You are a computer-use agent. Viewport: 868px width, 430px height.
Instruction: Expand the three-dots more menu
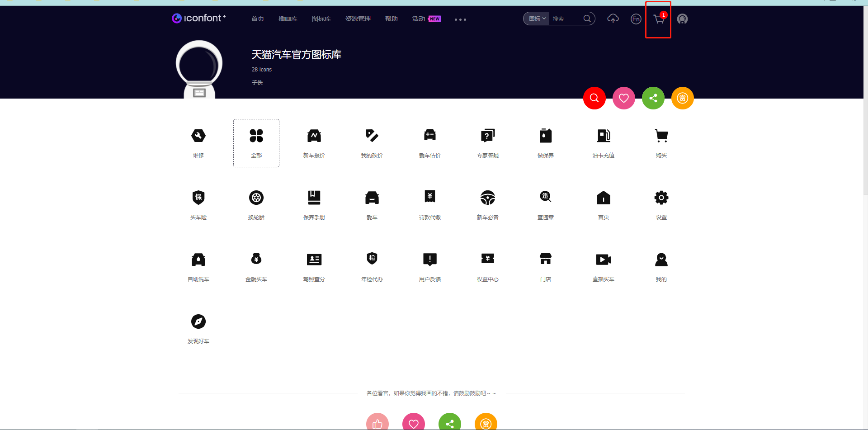(460, 19)
